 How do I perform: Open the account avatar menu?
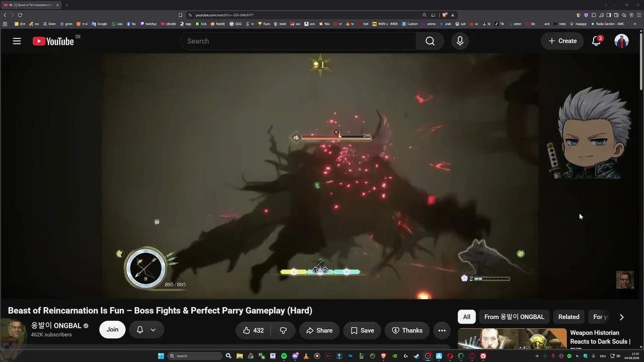click(x=621, y=41)
